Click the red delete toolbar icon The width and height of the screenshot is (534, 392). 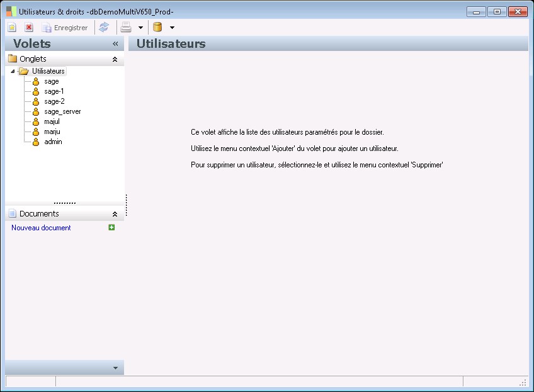[29, 27]
